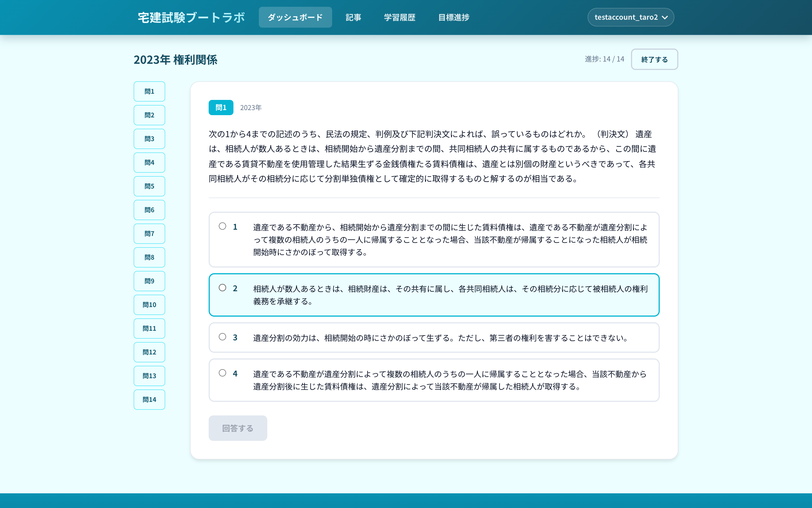This screenshot has height=508, width=812.
Task: Select radio button for answer 1
Action: pyautogui.click(x=222, y=226)
